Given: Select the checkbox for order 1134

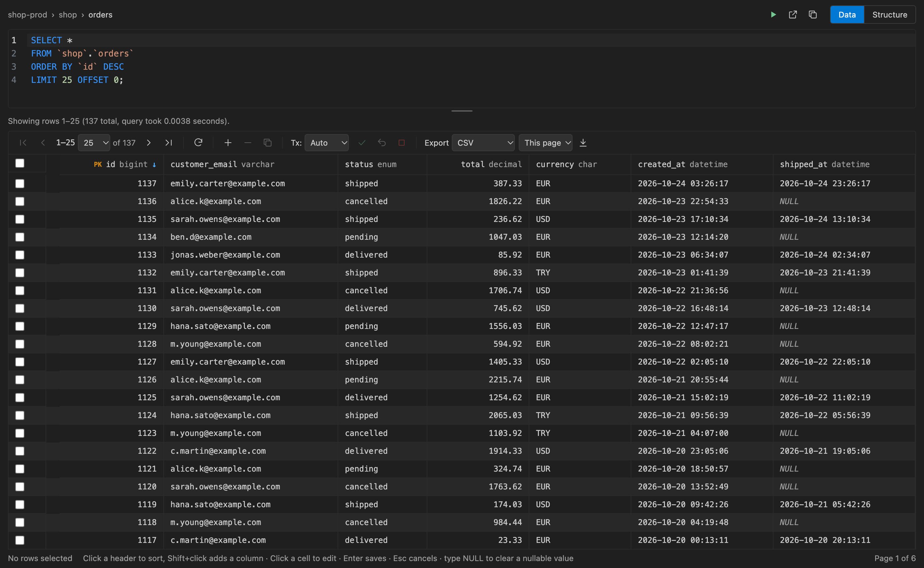Looking at the screenshot, I should tap(20, 237).
